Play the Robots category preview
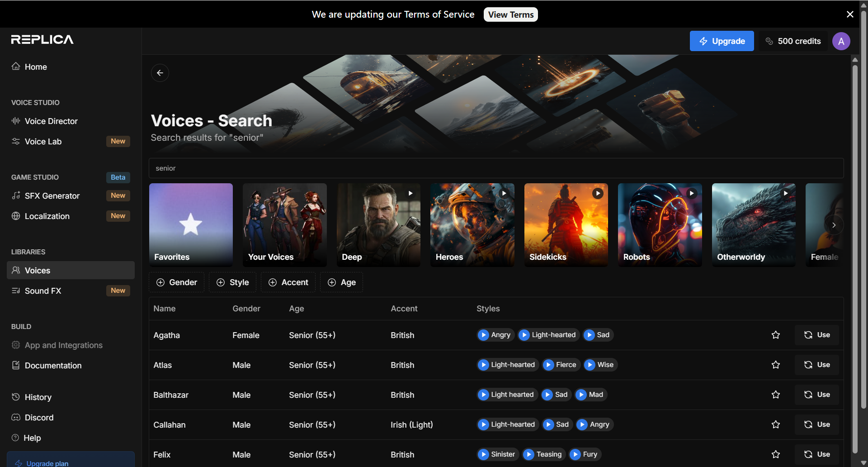This screenshot has height=467, width=868. click(x=692, y=193)
